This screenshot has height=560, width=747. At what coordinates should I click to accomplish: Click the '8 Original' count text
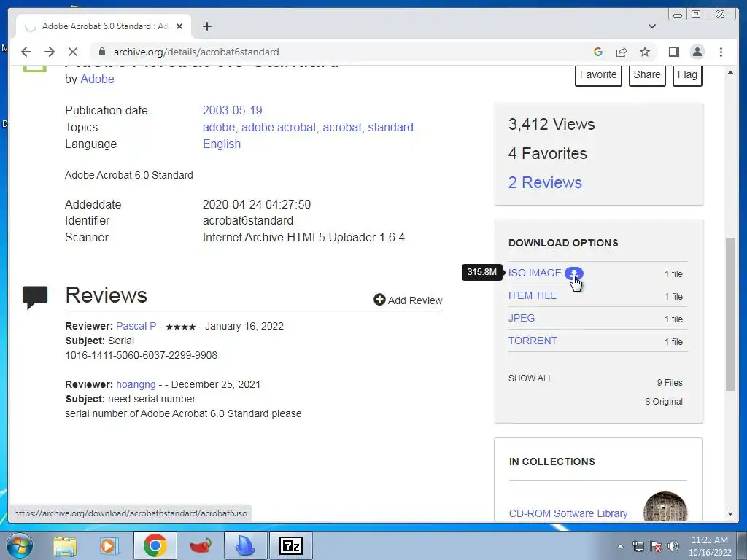coord(664,402)
